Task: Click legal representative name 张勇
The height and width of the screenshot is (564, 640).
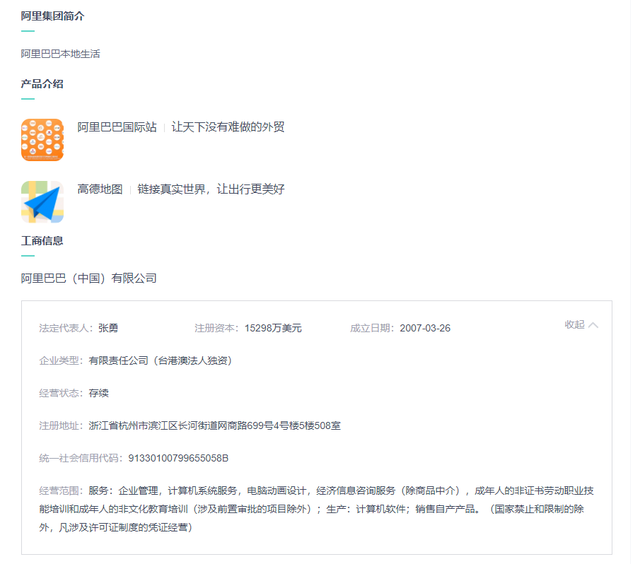Action: (x=108, y=328)
